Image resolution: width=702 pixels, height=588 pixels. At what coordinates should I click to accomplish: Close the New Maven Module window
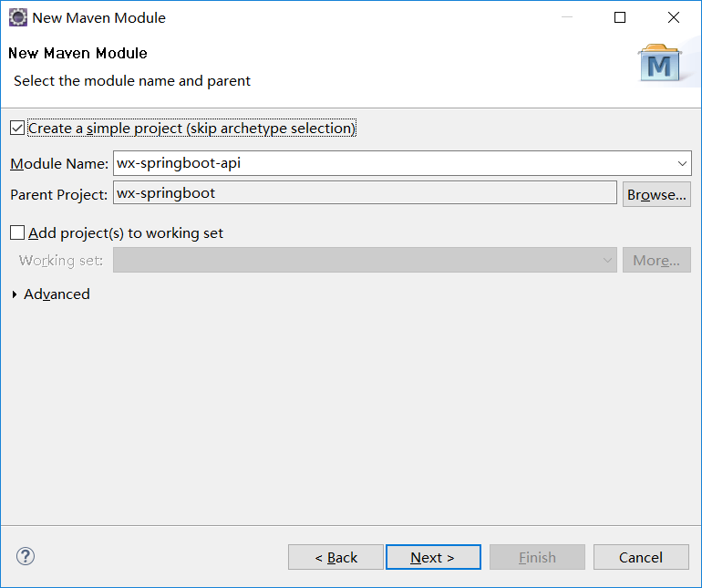click(674, 17)
